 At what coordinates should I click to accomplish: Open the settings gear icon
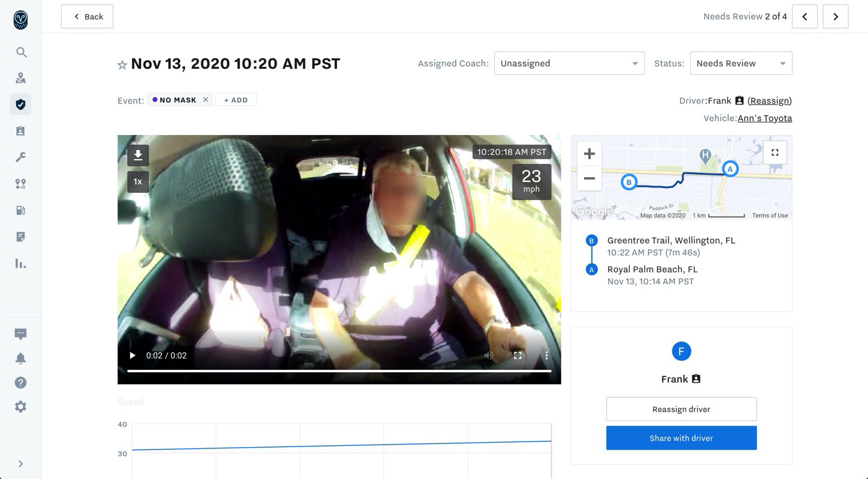click(20, 407)
